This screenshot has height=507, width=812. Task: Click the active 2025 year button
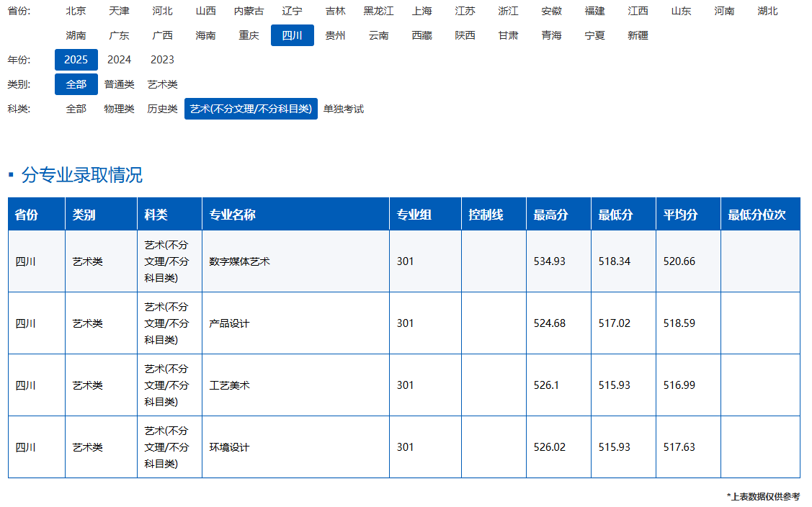(76, 60)
